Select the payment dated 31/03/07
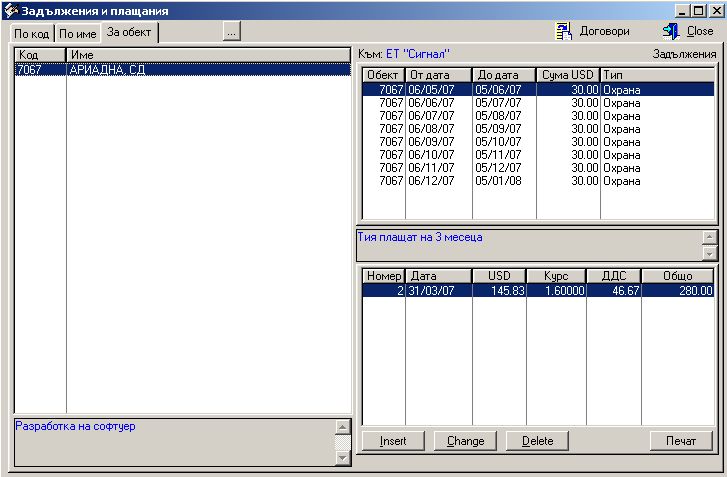The image size is (727, 477). 538,291
